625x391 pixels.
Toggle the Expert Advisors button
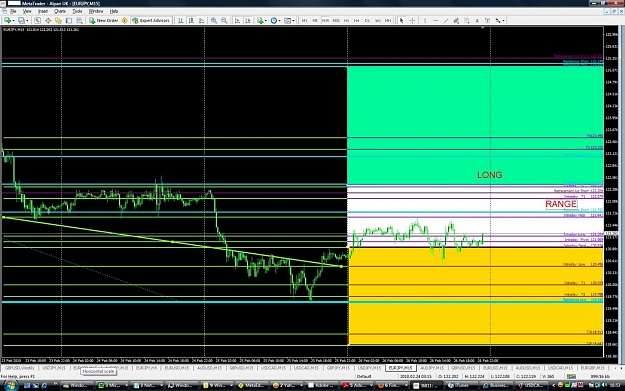point(151,20)
